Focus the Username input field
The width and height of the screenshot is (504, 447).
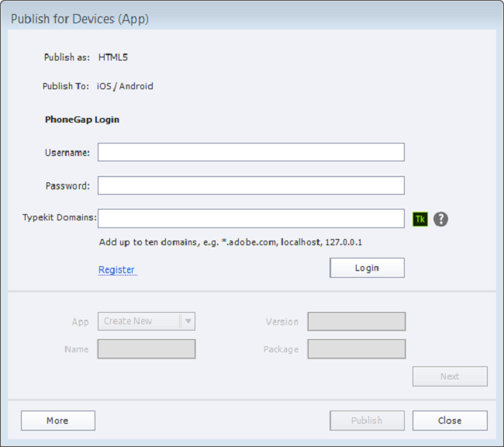(250, 152)
